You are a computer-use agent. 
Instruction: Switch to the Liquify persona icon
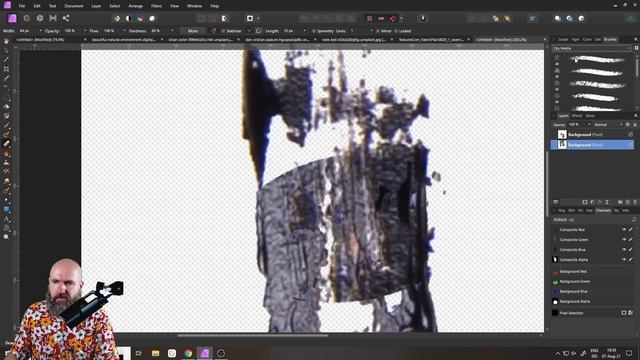(27, 18)
